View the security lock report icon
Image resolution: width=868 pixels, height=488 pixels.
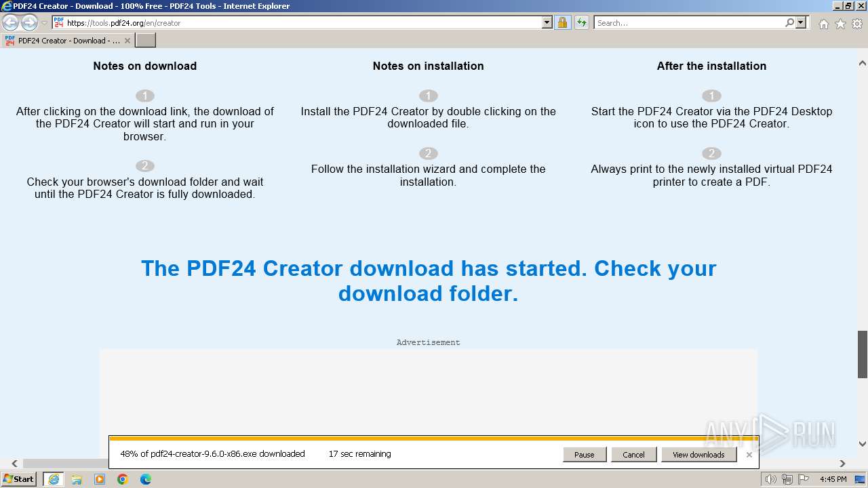tap(562, 22)
